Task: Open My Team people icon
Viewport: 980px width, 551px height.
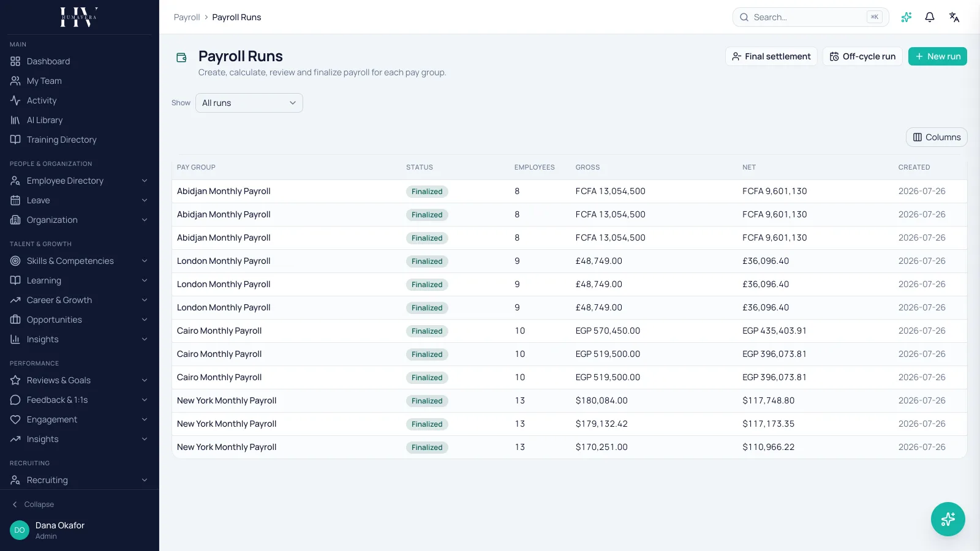Action: [15, 81]
